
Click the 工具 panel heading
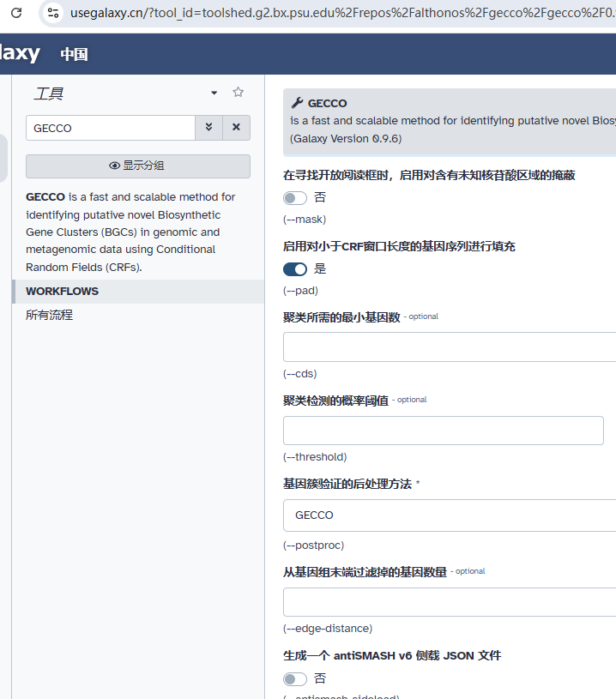pos(49,93)
